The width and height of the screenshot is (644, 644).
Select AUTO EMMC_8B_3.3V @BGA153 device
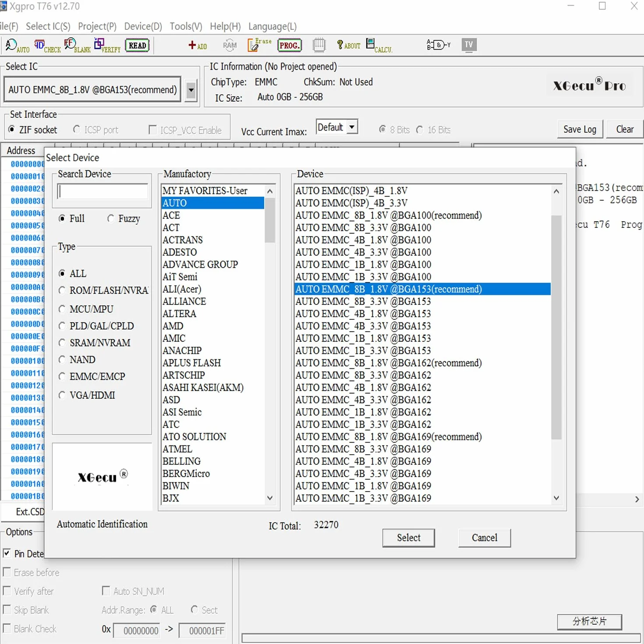[x=423, y=301]
